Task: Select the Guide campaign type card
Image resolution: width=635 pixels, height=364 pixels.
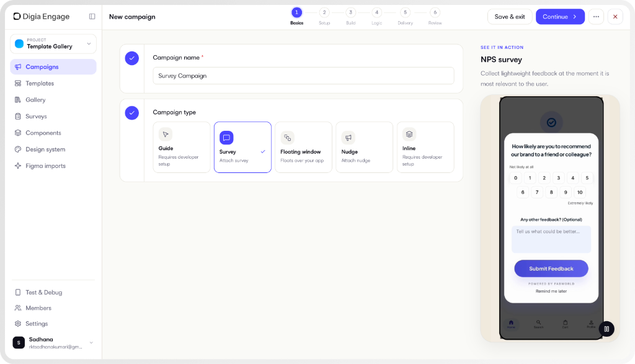Action: [x=182, y=148]
